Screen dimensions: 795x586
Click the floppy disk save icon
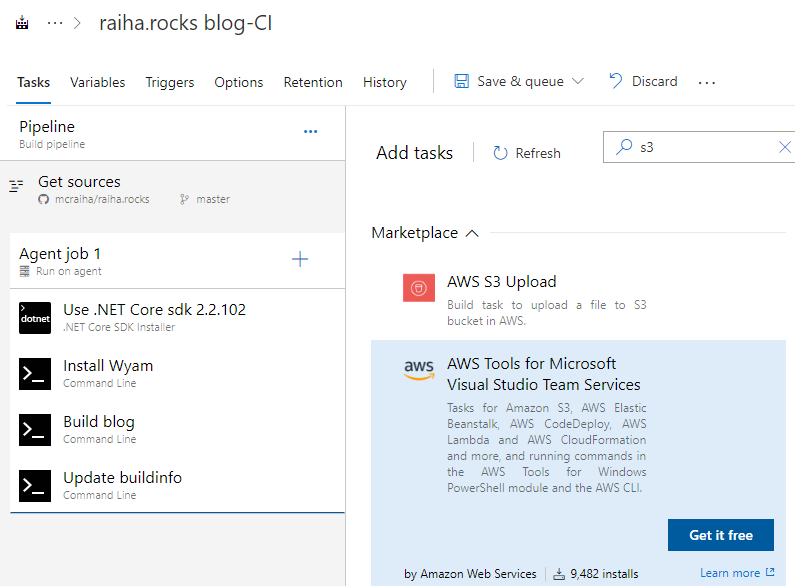click(x=461, y=81)
